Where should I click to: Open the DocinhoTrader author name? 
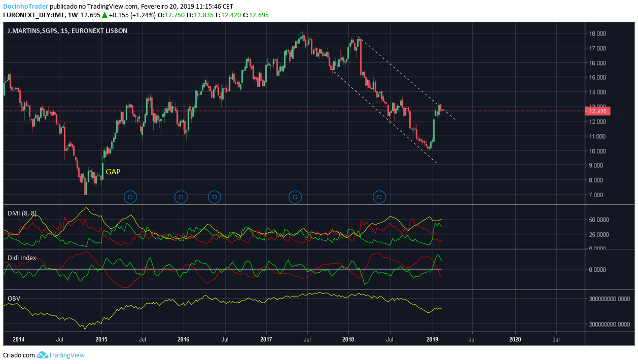(26, 7)
